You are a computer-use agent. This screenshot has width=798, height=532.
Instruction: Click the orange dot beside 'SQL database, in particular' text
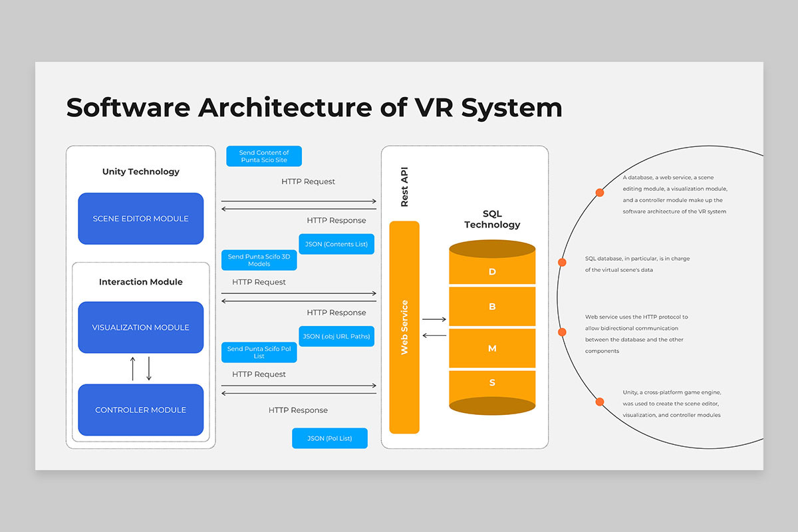(x=562, y=262)
